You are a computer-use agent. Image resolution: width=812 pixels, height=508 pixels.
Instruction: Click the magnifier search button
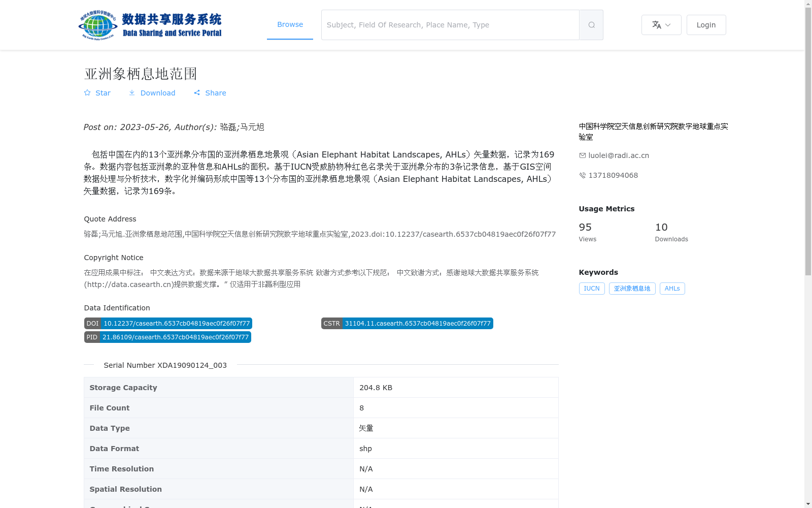[x=591, y=25]
